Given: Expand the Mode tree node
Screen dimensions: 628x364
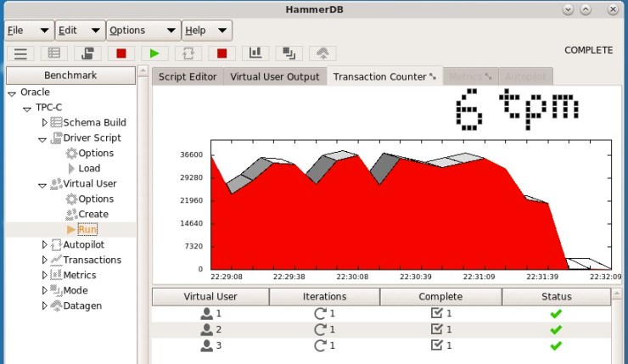Looking at the screenshot, I should tap(44, 290).
